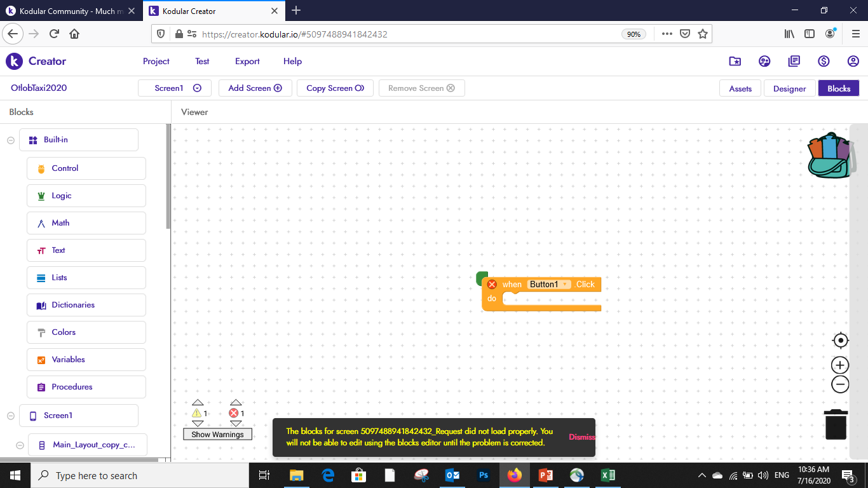Click the dollar sign icon in header
The height and width of the screenshot is (488, 868).
point(824,62)
